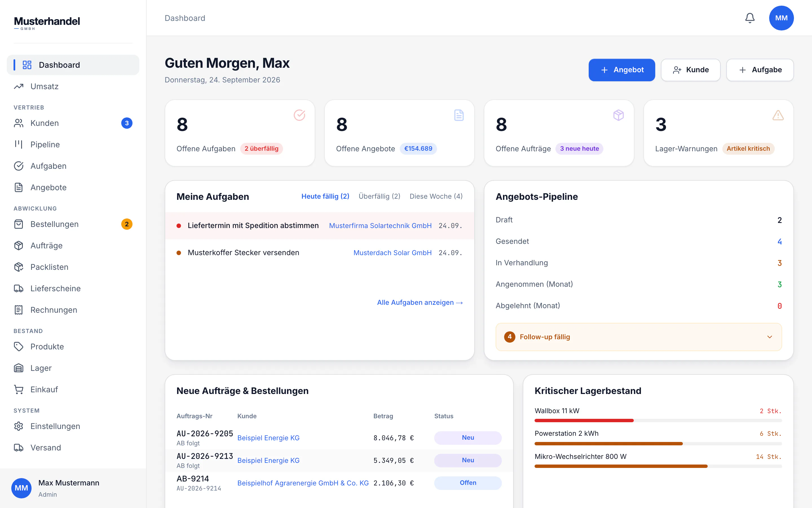Click the 2 überfällig badge
Viewport: 812px width, 508px height.
coord(261,148)
